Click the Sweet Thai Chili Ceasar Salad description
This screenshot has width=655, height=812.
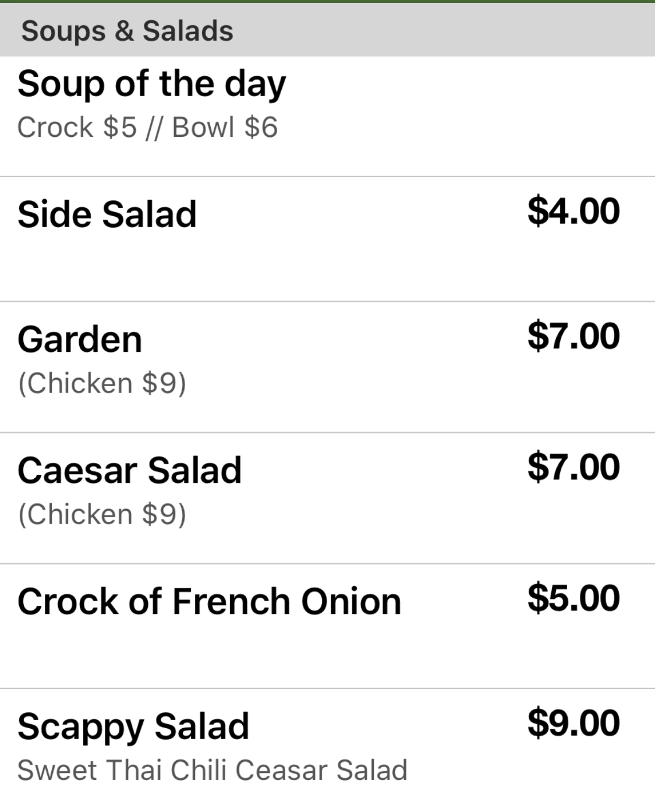pyautogui.click(x=212, y=770)
